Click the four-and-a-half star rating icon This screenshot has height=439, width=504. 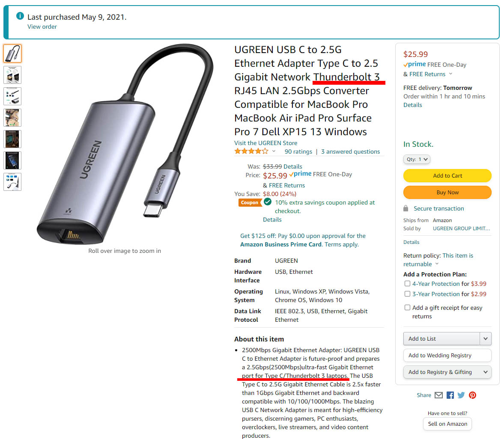click(x=251, y=151)
